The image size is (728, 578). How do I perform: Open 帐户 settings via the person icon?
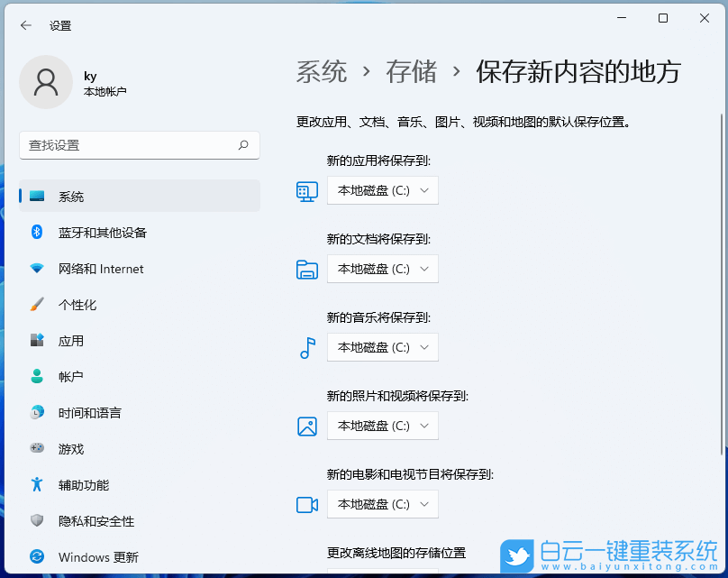(36, 377)
